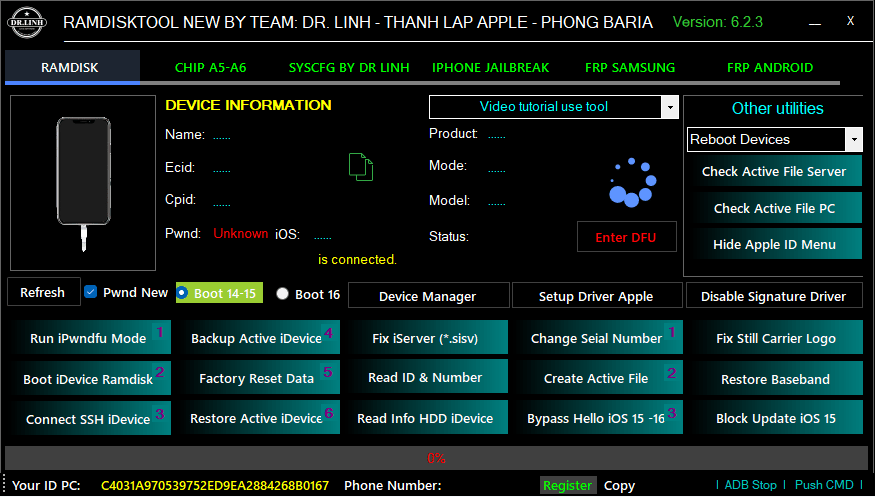Viewport: 875px width, 498px height.
Task: Click the Copy button in status bar
Action: pyautogui.click(x=619, y=485)
